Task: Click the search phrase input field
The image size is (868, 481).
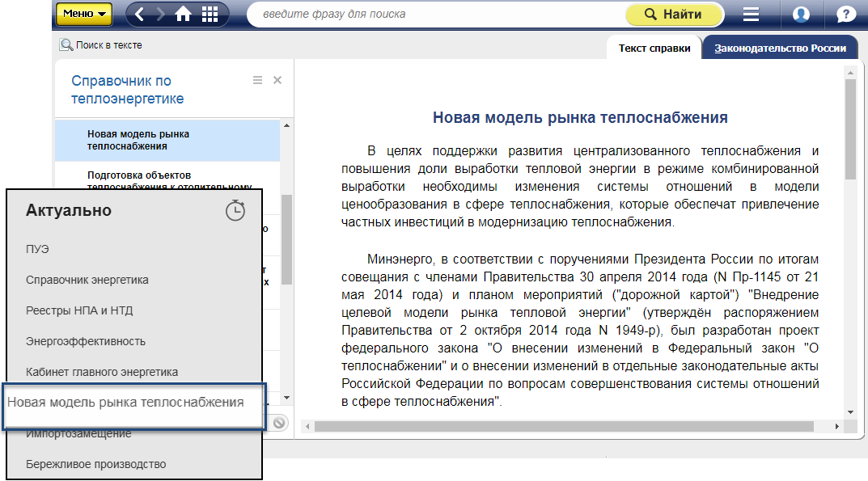Action: [x=433, y=15]
